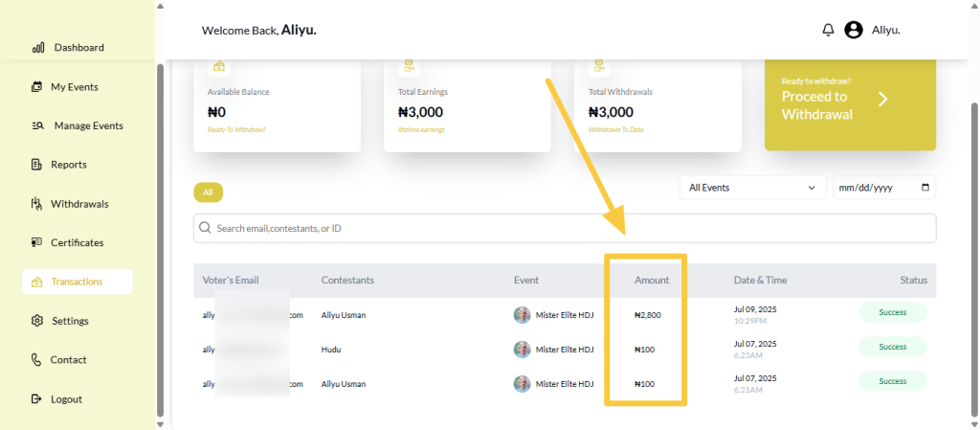The image size is (980, 430).
Task: Go to Manage Events menu item
Action: (88, 125)
